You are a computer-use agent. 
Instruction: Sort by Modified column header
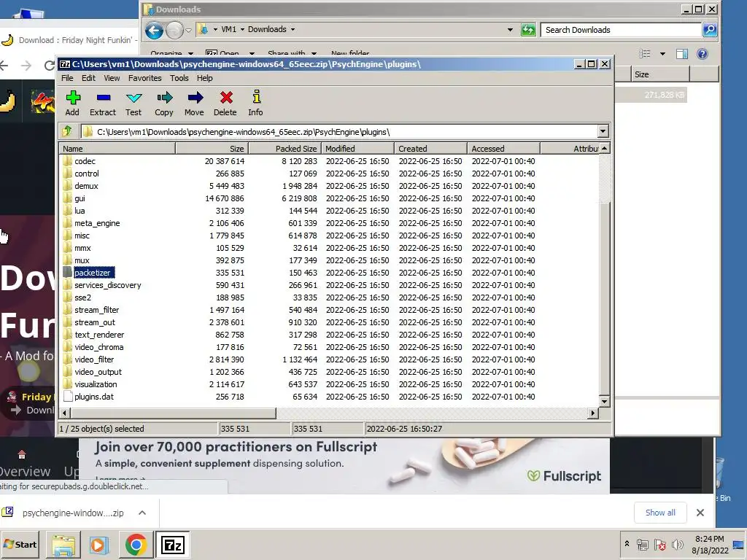tap(357, 149)
